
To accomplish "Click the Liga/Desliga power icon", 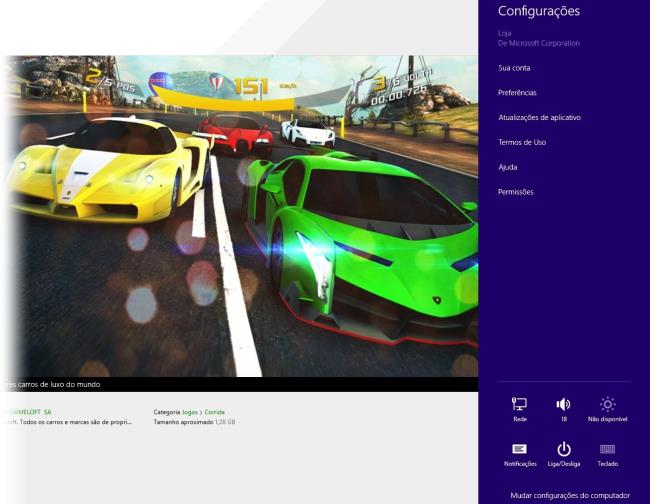I will [564, 449].
